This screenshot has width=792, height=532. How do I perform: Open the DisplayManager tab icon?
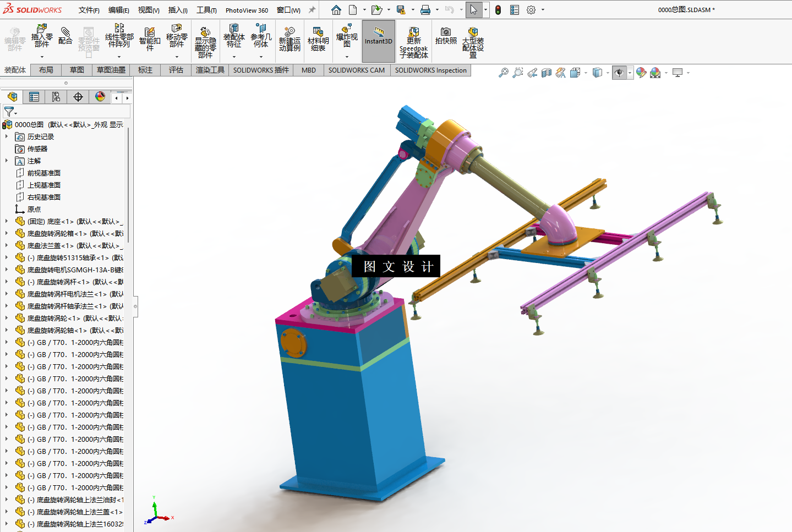pyautogui.click(x=100, y=97)
